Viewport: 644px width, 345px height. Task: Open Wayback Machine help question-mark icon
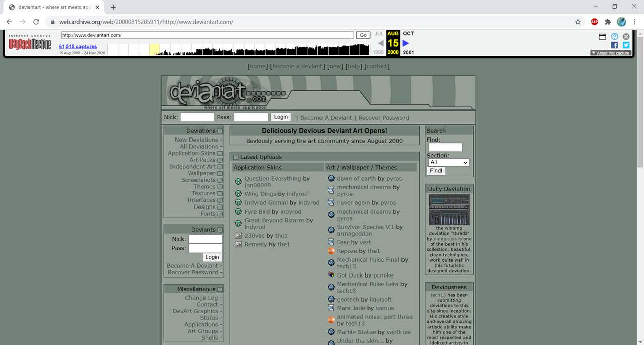coord(614,37)
